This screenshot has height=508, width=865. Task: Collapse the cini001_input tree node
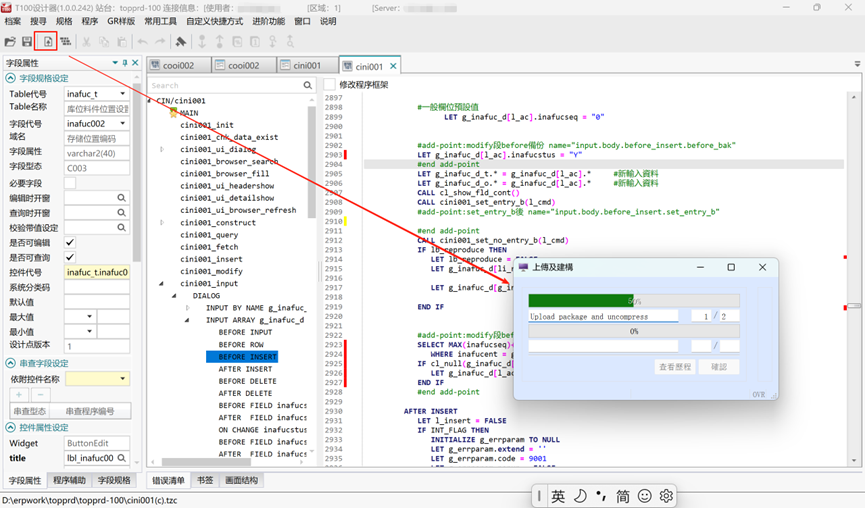162,284
